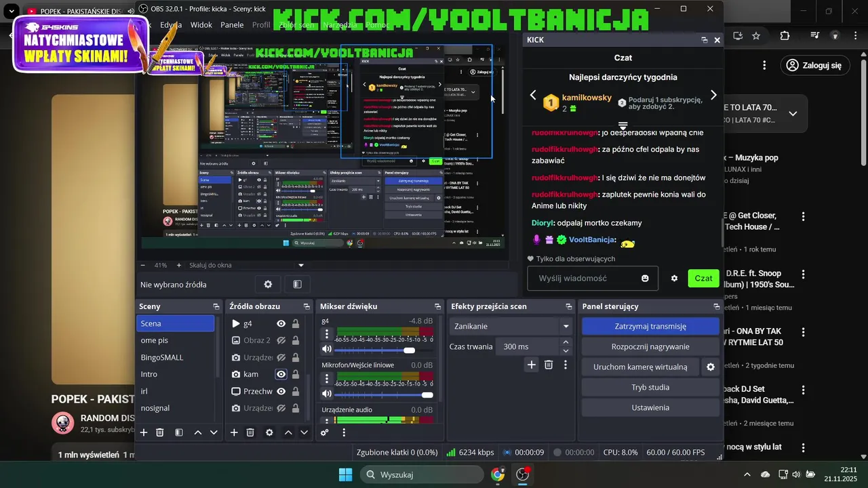Enable Tryb studia

click(650, 387)
